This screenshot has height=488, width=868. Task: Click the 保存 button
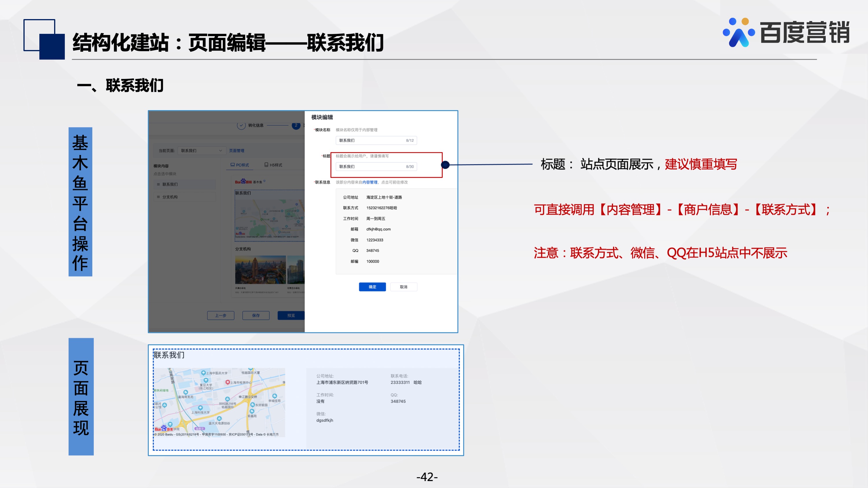(x=256, y=315)
